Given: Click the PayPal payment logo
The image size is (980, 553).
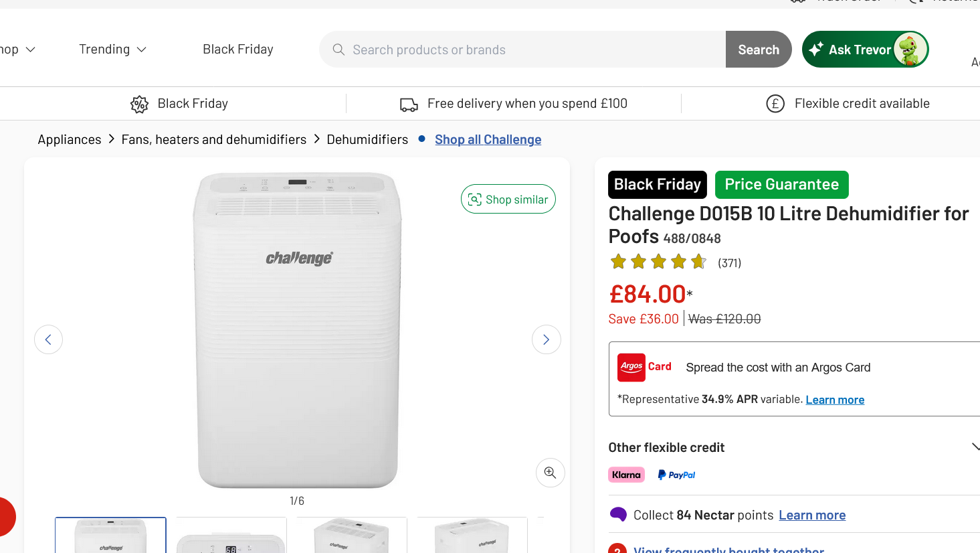Looking at the screenshot, I should point(676,475).
